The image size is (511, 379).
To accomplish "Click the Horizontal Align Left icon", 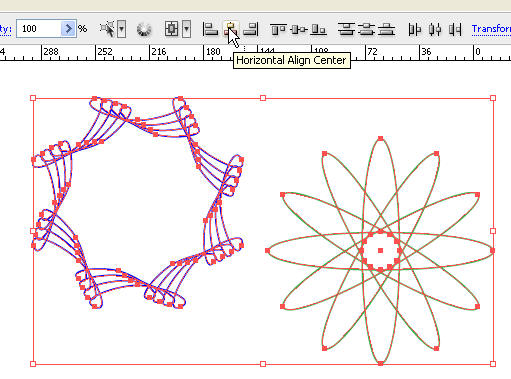I will (x=210, y=29).
